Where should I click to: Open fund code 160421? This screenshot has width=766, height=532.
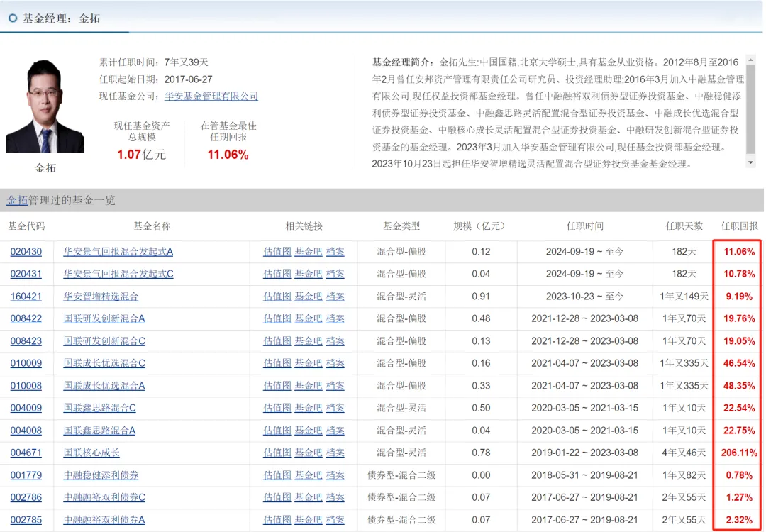[26, 297]
